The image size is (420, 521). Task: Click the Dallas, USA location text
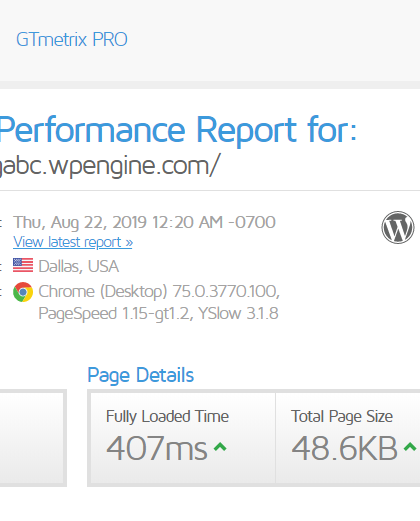tap(79, 266)
